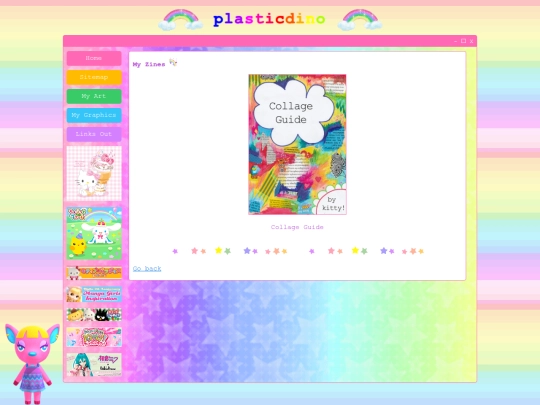
Task: Click the rainbow icon right of title
Action: click(x=360, y=20)
